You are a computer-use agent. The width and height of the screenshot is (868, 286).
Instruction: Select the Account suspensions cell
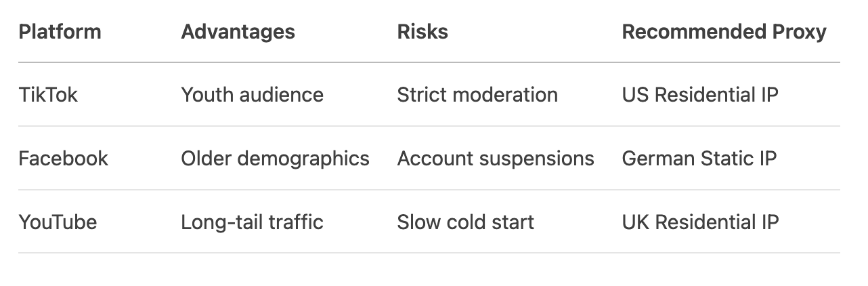coord(496,159)
